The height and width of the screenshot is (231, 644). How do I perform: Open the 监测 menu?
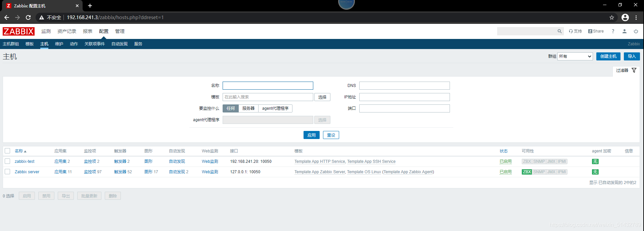[x=46, y=31]
